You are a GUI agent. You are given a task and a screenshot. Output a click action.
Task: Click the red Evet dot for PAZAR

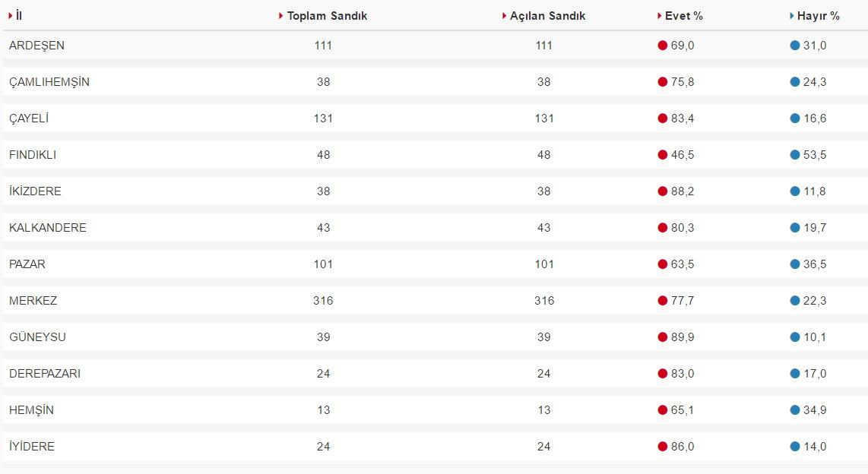pos(662,264)
